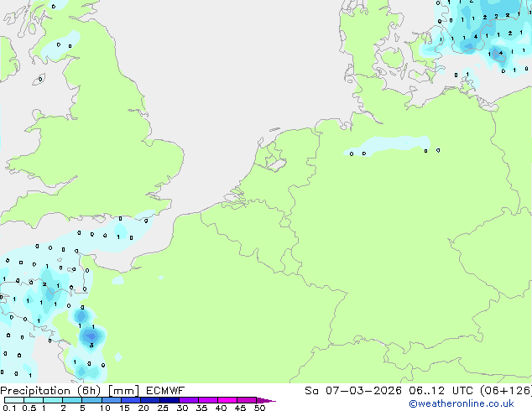Click the '10' legend value label
The width and height of the screenshot is (532, 411).
pyautogui.click(x=105, y=408)
